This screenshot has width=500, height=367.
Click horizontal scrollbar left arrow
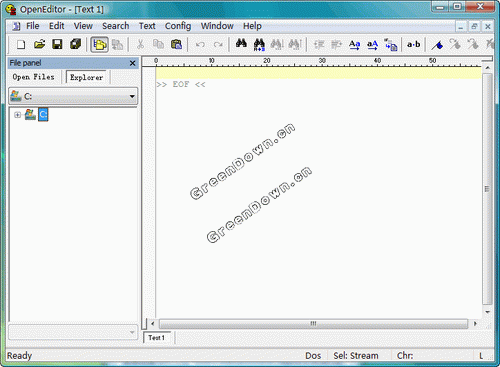coord(153,323)
